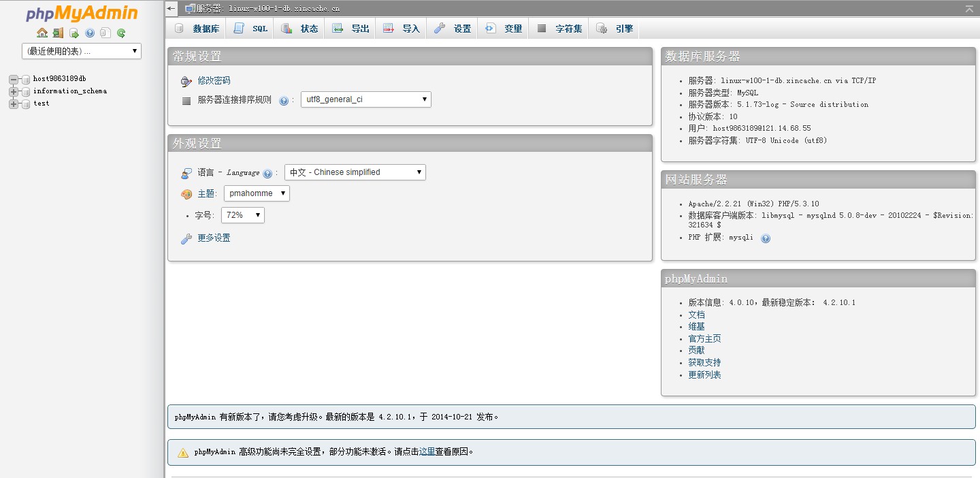Expand the information_schema database tree node
This screenshot has height=478, width=980.
coord(13,91)
